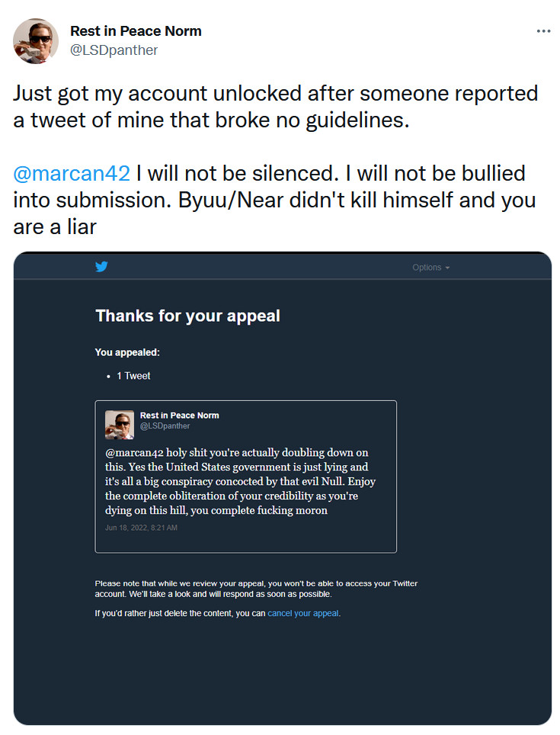
Task: Click the Rest in Peace Norm name in the appealed tweet
Action: [179, 416]
